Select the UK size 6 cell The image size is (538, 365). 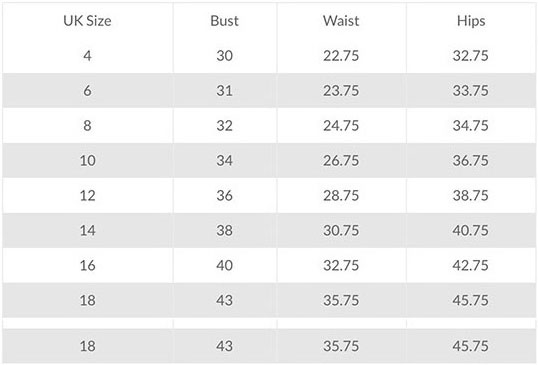point(87,91)
